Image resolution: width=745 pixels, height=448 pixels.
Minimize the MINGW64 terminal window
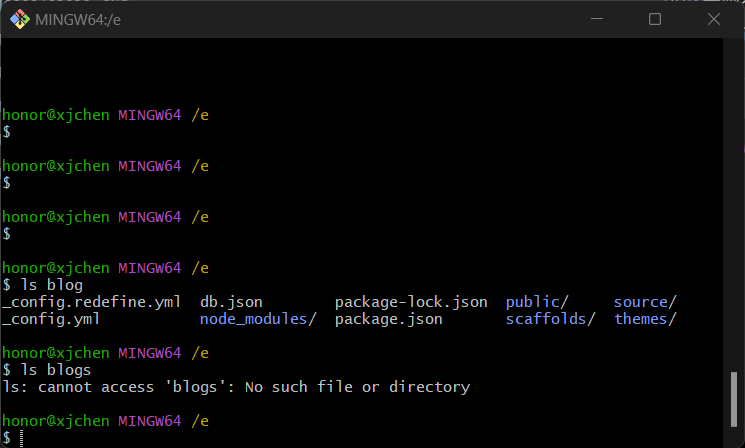pyautogui.click(x=599, y=19)
